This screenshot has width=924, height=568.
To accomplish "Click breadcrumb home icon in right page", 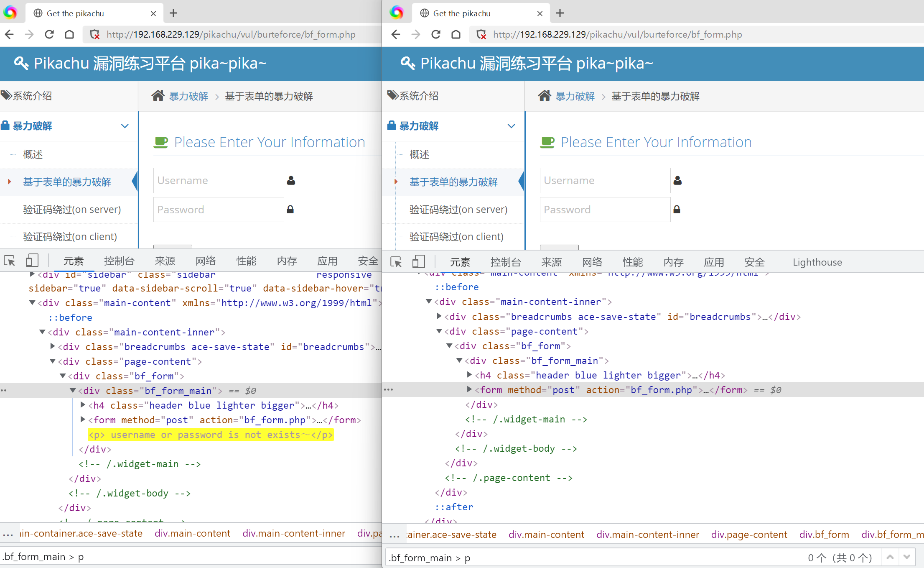I will [x=545, y=96].
